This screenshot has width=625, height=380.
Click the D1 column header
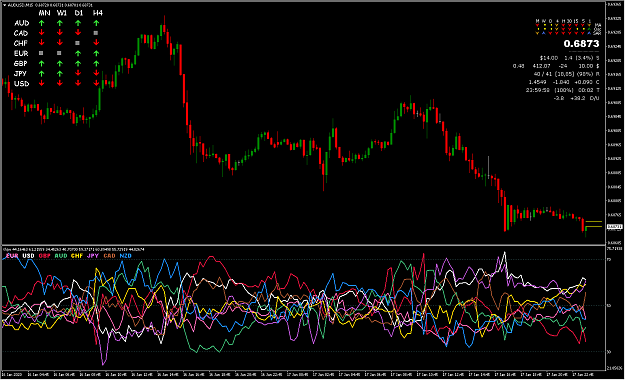(x=79, y=13)
